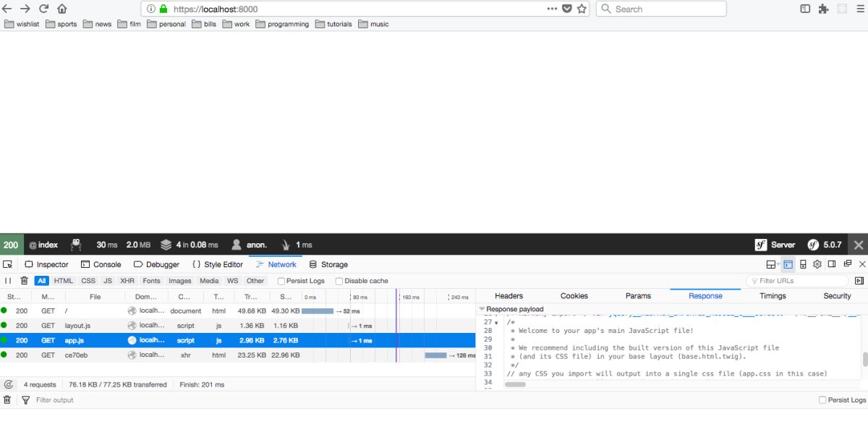Dock DevTools to the side
The image size is (868, 422).
coord(832,264)
